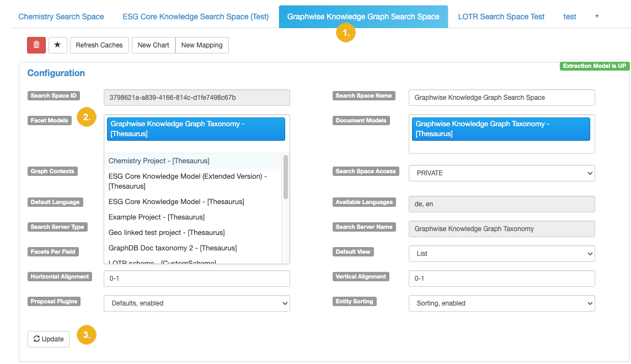Select the ESG Core Knowledge Search Space (Test) tab
This screenshot has width=631, height=364.
point(196,17)
